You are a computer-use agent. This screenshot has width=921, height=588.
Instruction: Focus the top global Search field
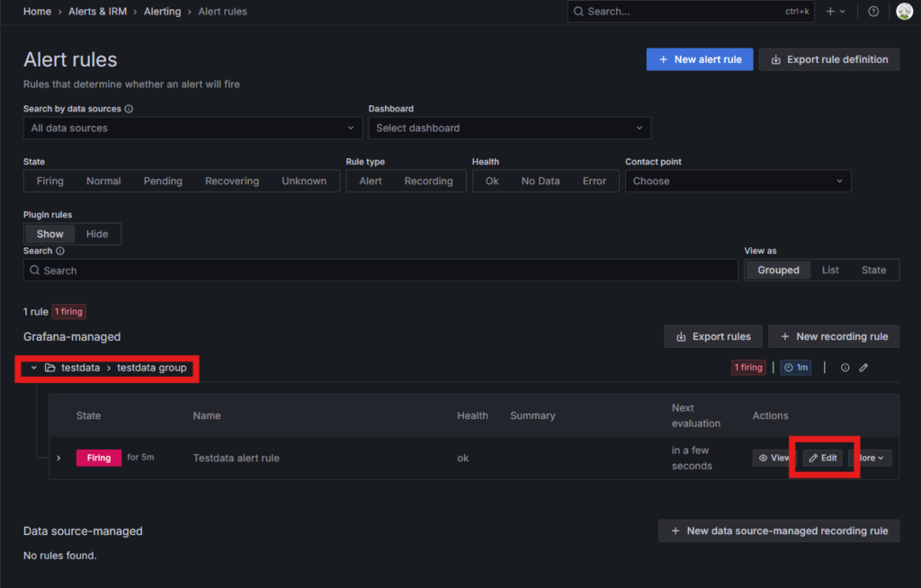point(691,11)
